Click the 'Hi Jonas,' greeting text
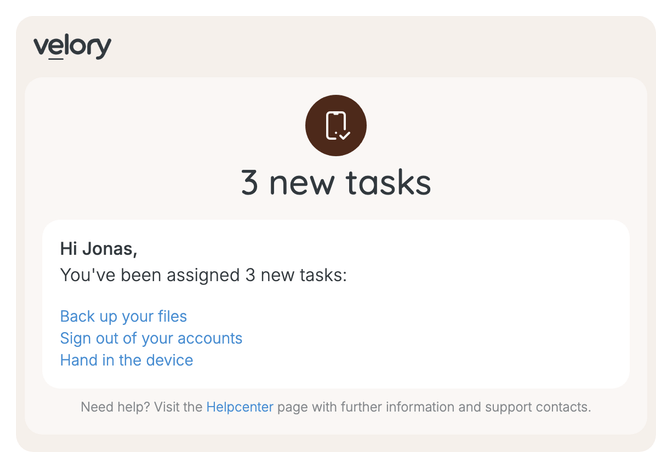The height and width of the screenshot is (468, 672). (x=99, y=249)
